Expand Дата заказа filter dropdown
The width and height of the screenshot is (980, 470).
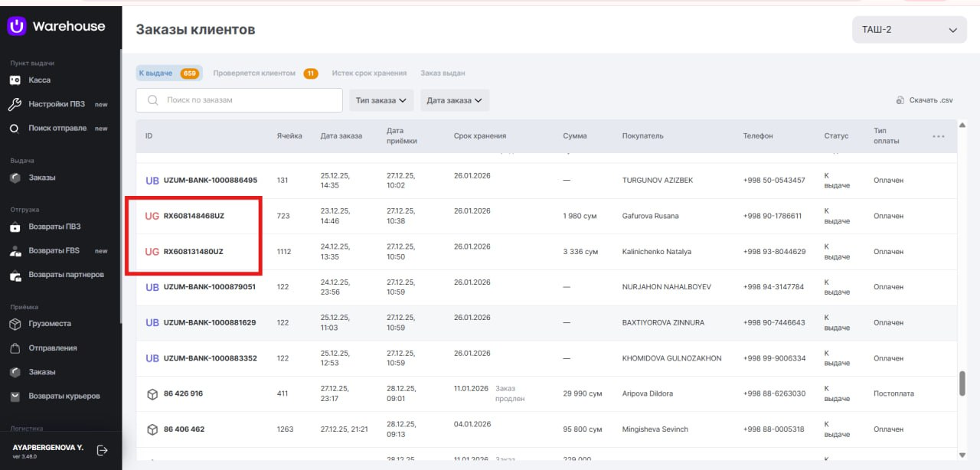coord(455,100)
